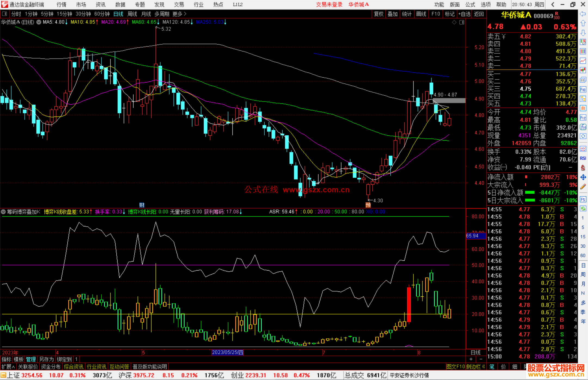Click the F10 company info sidebar icon
The width and height of the screenshot is (588, 380).
point(583,90)
